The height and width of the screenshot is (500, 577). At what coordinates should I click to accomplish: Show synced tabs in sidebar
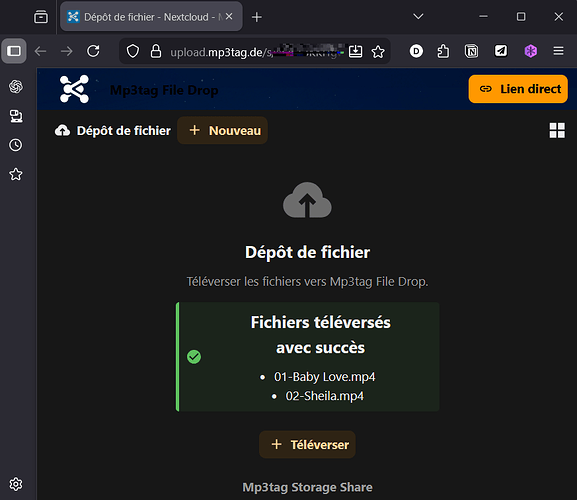16,116
